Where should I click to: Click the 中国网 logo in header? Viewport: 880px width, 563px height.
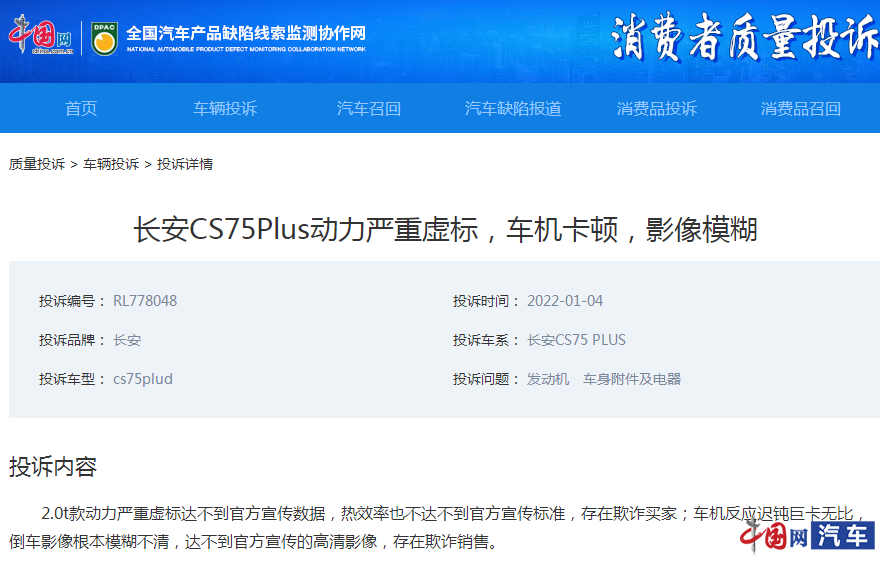point(40,35)
